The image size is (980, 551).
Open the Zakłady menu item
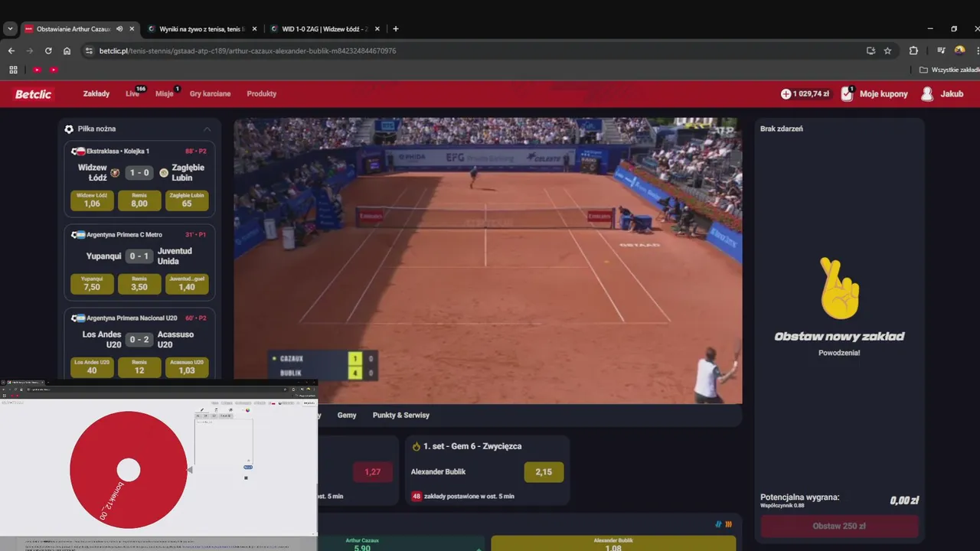click(96, 93)
